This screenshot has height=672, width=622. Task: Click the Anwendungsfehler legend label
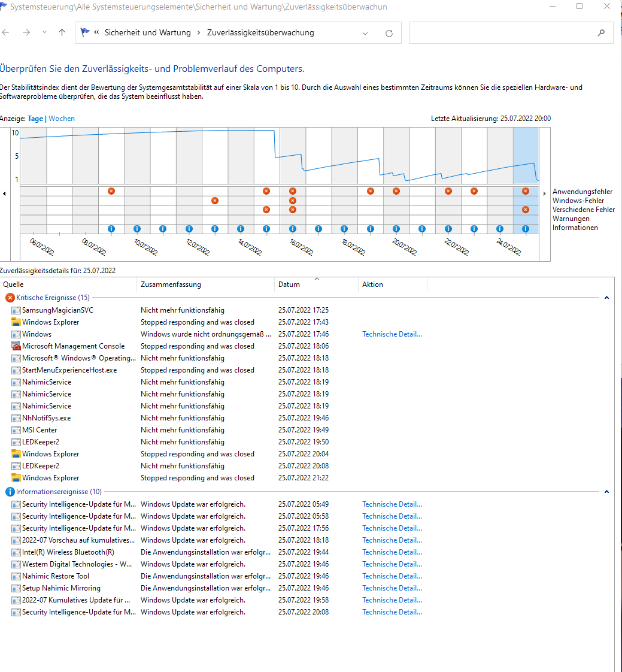pyautogui.click(x=582, y=192)
